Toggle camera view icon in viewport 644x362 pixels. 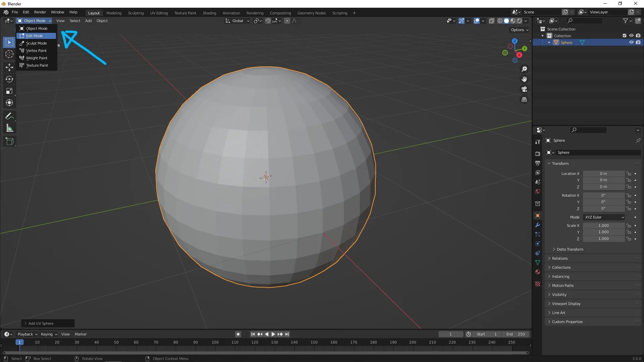coord(524,89)
